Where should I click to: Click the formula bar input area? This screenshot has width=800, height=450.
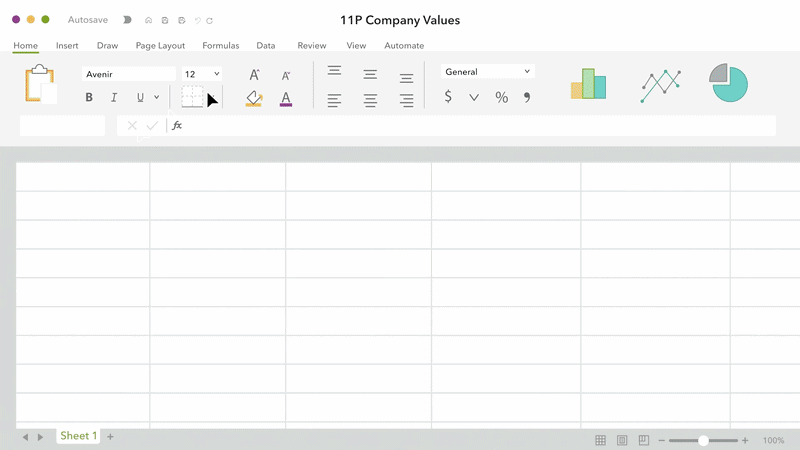pos(480,126)
